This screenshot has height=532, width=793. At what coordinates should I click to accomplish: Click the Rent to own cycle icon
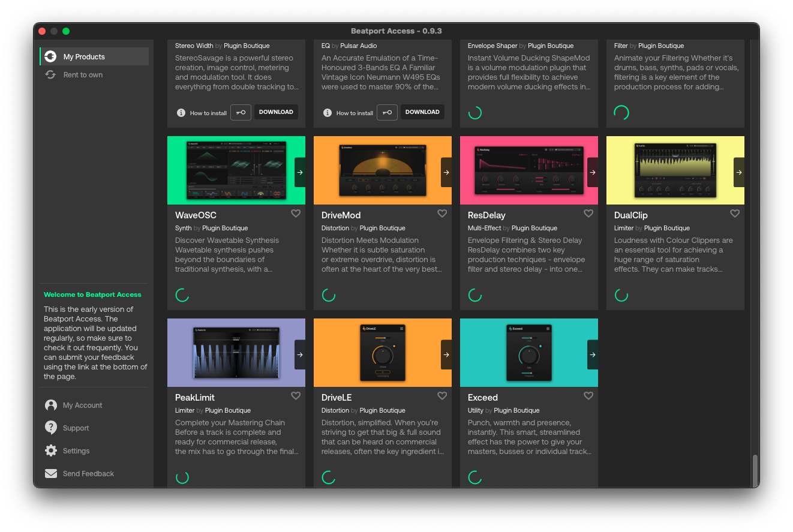pyautogui.click(x=51, y=75)
